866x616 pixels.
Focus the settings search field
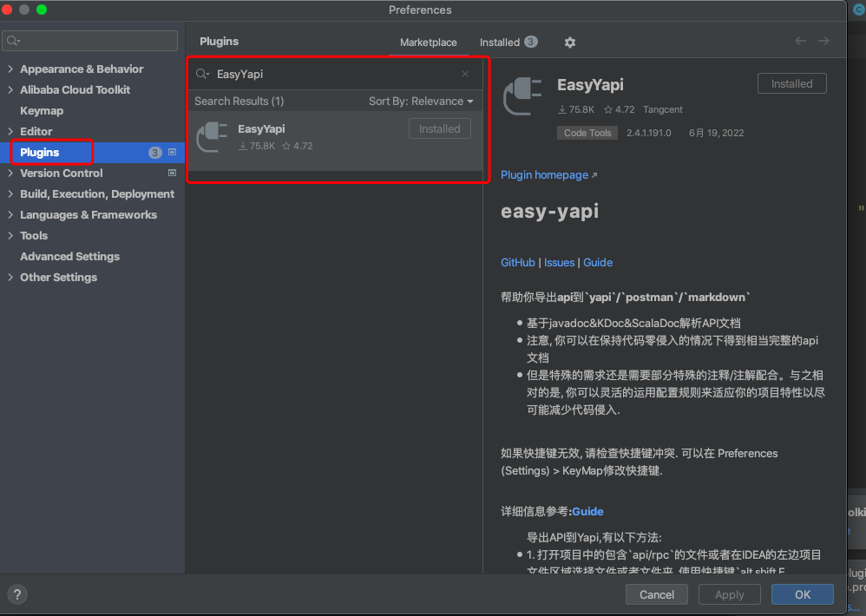coord(90,41)
